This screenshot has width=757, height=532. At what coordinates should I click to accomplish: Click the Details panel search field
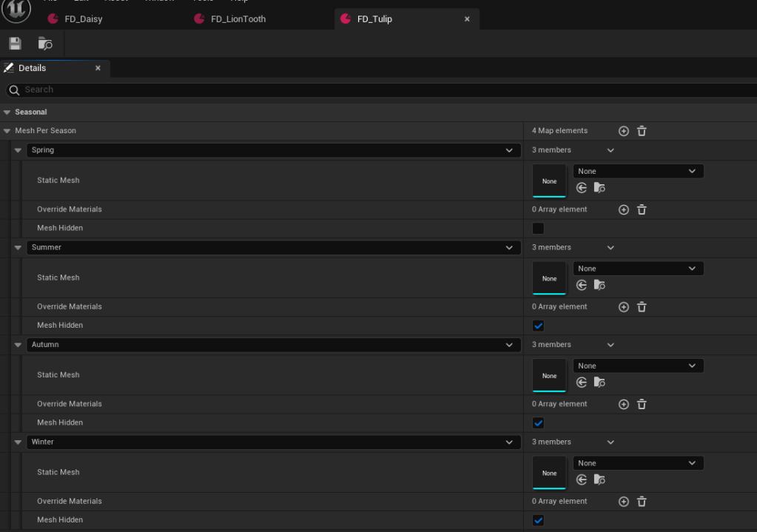pos(370,90)
